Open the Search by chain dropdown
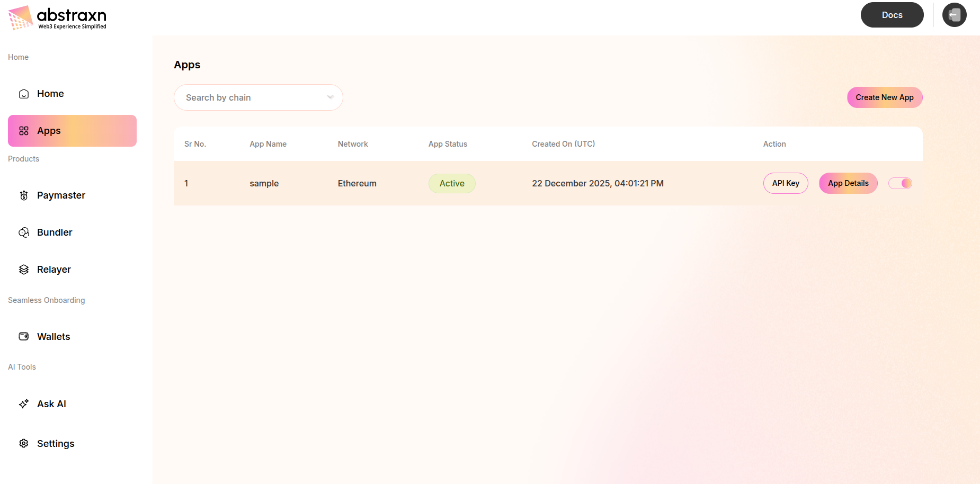This screenshot has height=484, width=980. tap(258, 97)
